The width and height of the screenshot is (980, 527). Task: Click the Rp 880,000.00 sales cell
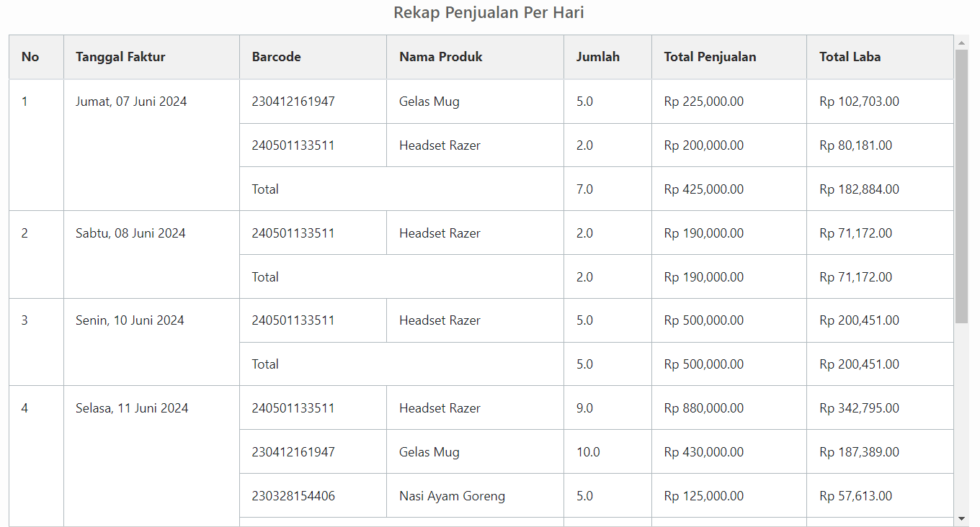coord(703,408)
